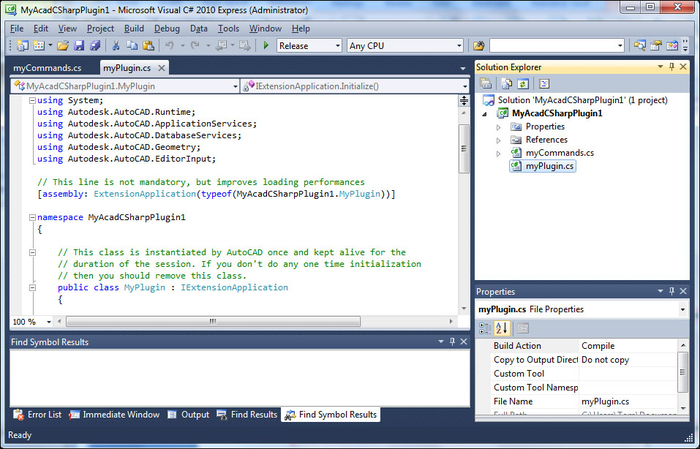
Task: Sort properties alphabetically with A-Z icon
Action: [502, 328]
